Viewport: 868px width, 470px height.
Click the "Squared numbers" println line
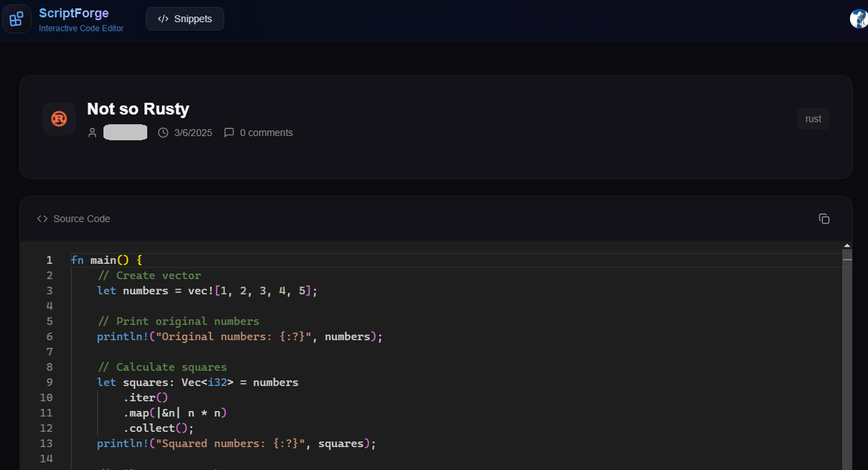[x=237, y=444]
